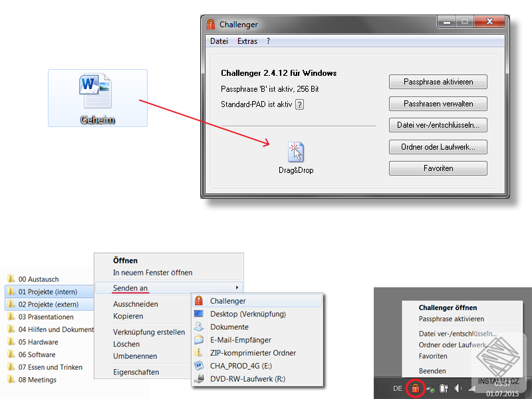532x399 pixels.
Task: Choose Ordner oder Laufwerk in tray menu
Action: click(453, 344)
